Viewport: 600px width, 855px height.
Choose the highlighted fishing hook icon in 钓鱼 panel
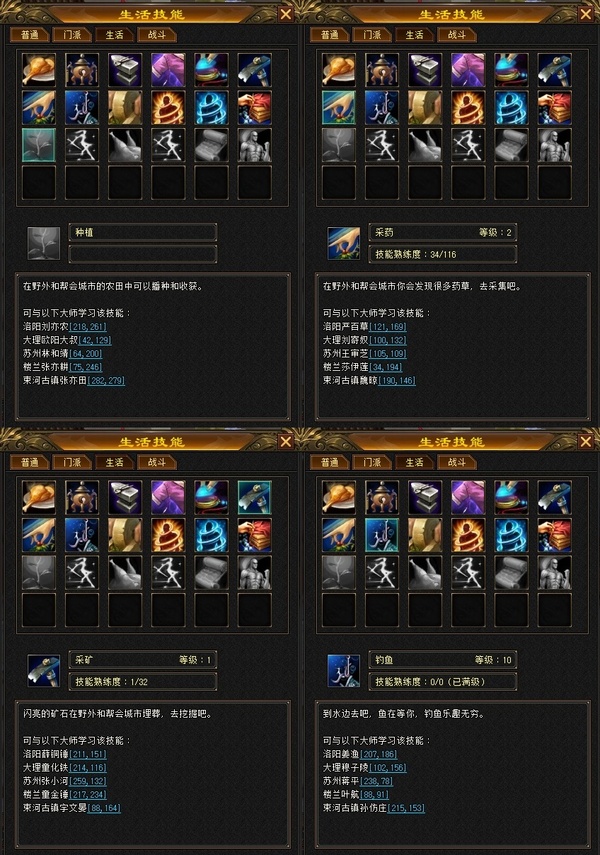(x=382, y=535)
